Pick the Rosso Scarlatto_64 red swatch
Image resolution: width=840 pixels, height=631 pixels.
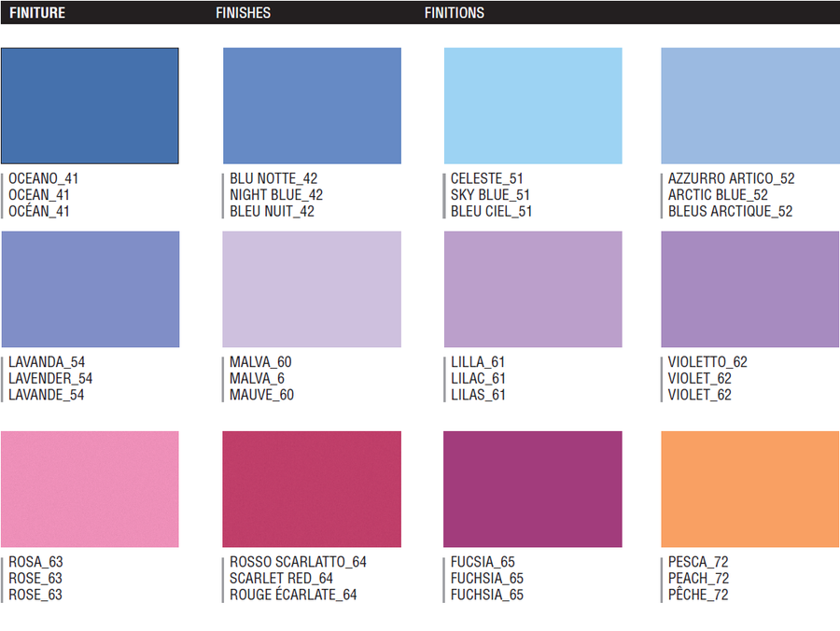pyautogui.click(x=312, y=489)
